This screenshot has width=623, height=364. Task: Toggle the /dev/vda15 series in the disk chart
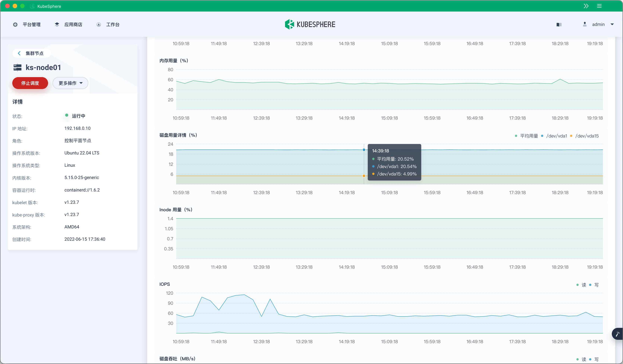pyautogui.click(x=587, y=136)
